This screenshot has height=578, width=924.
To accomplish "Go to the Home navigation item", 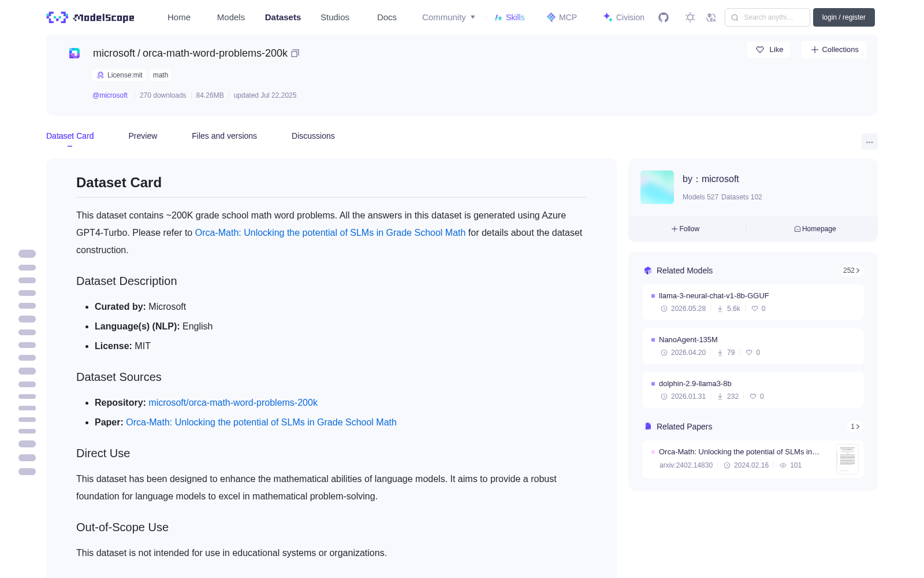I will coord(179,17).
